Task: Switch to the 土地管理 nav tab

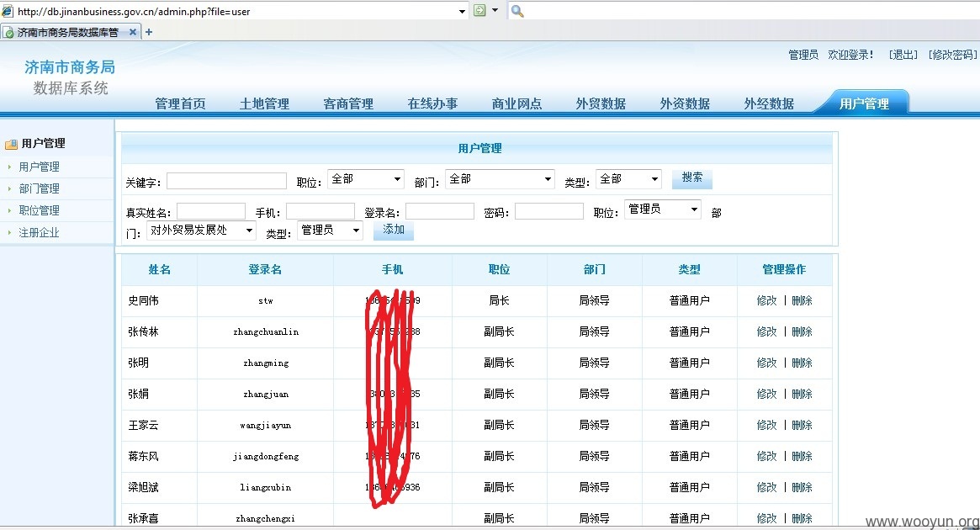Action: [264, 103]
